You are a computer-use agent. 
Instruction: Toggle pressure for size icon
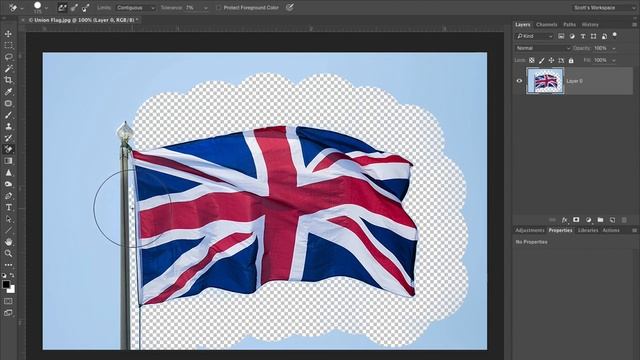(290, 7)
